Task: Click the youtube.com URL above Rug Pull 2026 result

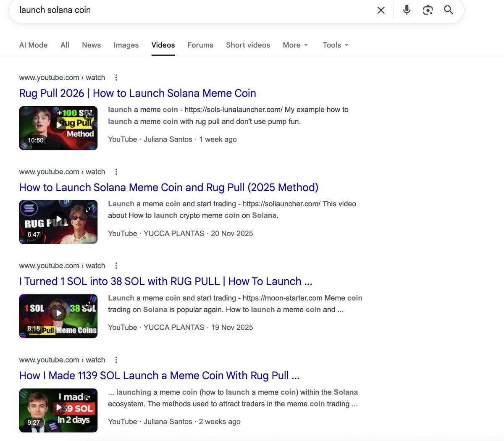Action: 62,77
